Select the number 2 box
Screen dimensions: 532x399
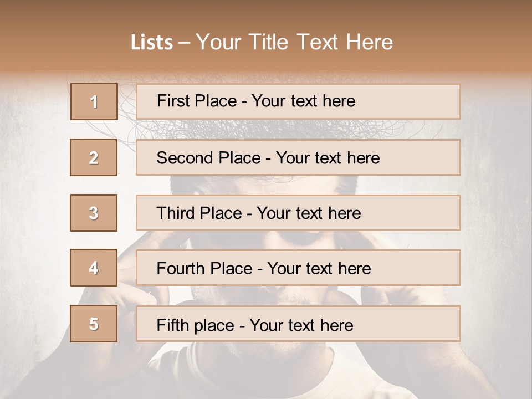tap(94, 157)
